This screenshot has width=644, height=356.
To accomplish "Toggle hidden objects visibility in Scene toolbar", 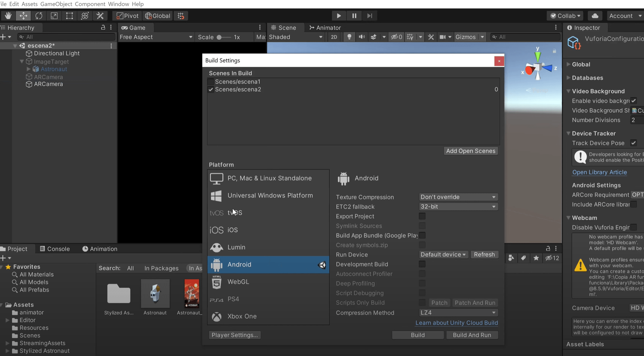I will (x=396, y=37).
